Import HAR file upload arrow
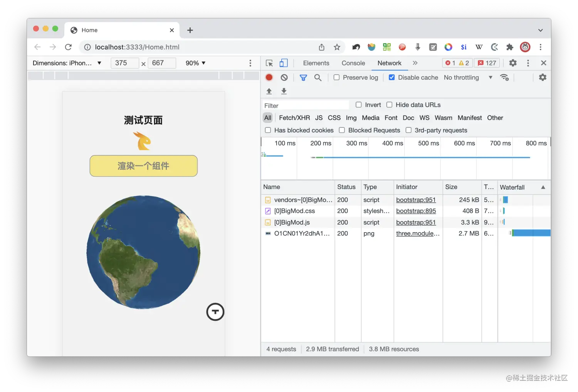 269,91
